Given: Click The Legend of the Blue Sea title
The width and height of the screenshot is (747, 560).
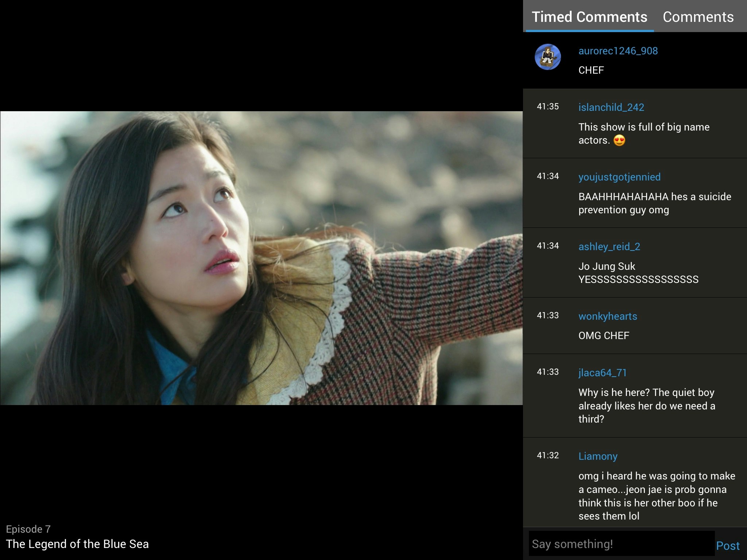Looking at the screenshot, I should [78, 544].
